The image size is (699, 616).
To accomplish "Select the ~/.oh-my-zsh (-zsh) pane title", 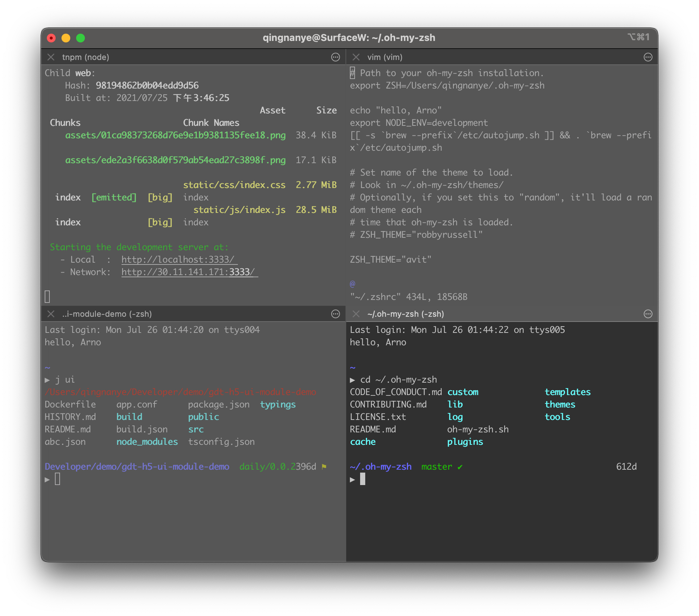I will coord(406,314).
